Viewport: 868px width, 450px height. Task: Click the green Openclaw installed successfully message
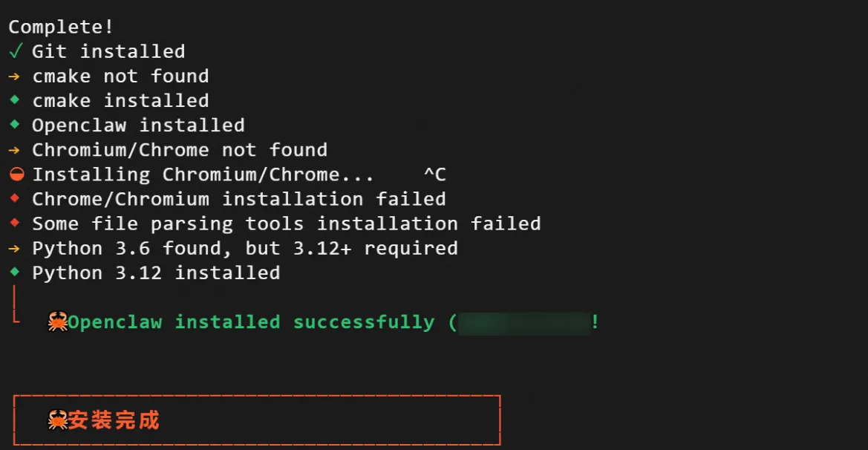coord(251,322)
